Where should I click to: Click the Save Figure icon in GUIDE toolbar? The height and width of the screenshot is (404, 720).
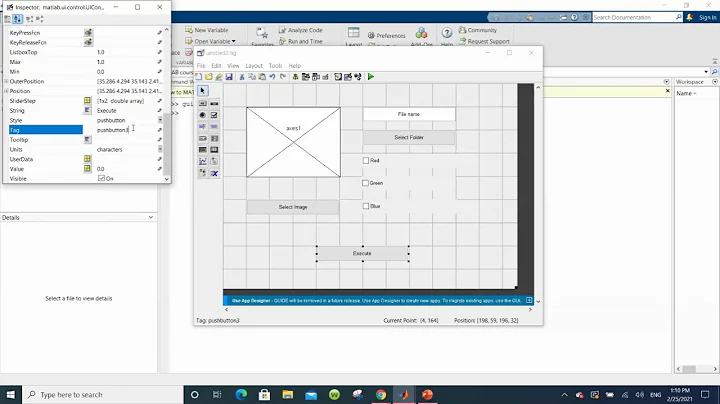(229, 77)
